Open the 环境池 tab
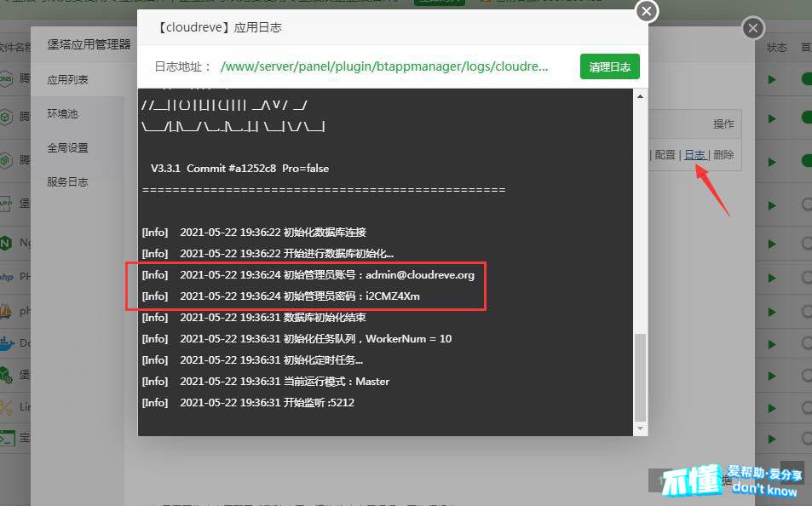This screenshot has height=506, width=812. 62,114
